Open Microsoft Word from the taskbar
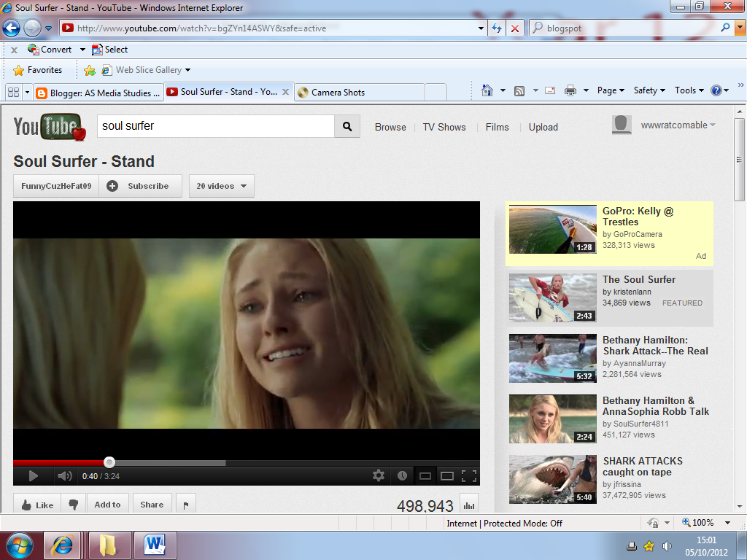 155,545
